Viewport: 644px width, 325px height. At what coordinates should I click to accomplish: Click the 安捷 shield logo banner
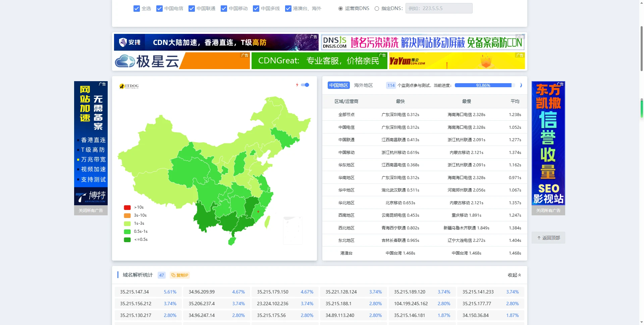coord(130,42)
